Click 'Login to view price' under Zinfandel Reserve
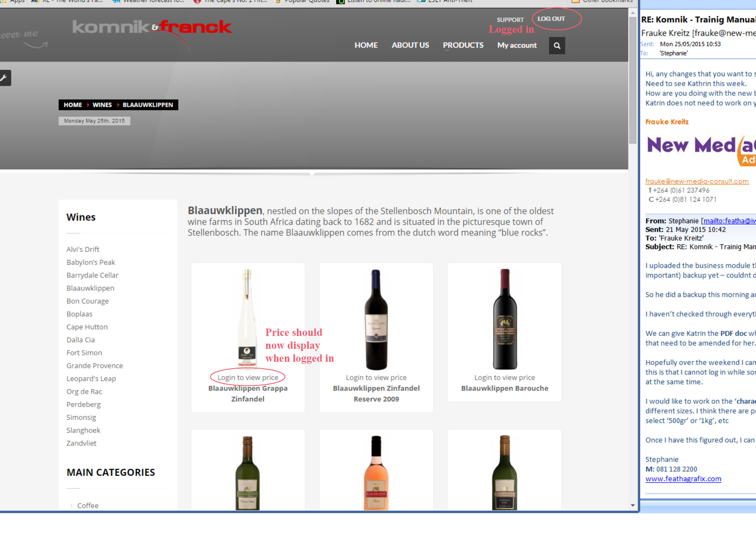The width and height of the screenshot is (756, 534). pyautogui.click(x=376, y=378)
